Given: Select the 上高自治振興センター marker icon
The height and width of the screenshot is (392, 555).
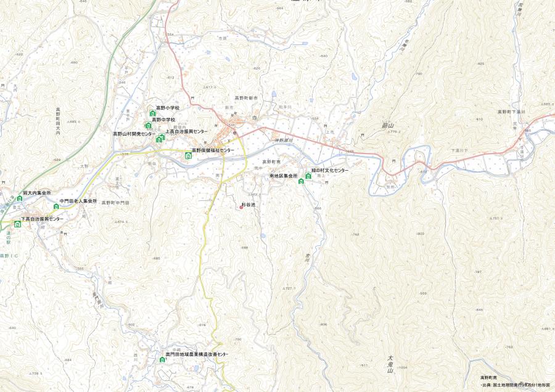Looking at the screenshot, I should pyautogui.click(x=162, y=137).
